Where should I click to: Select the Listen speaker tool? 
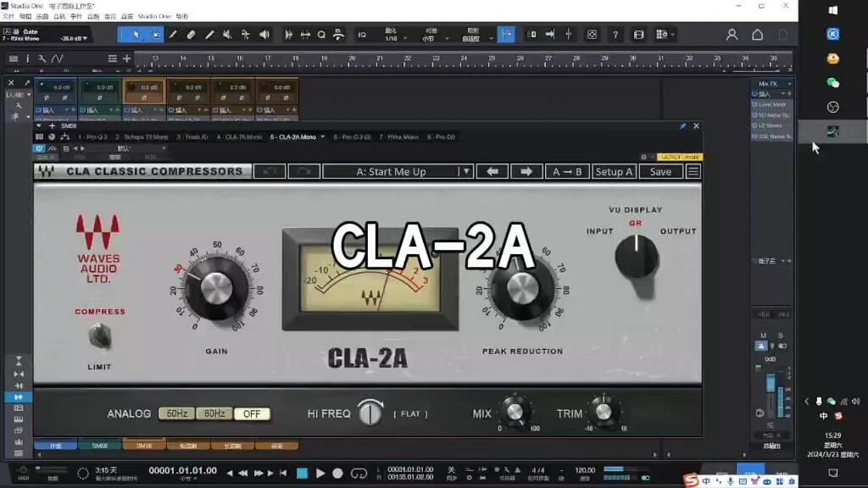(264, 35)
